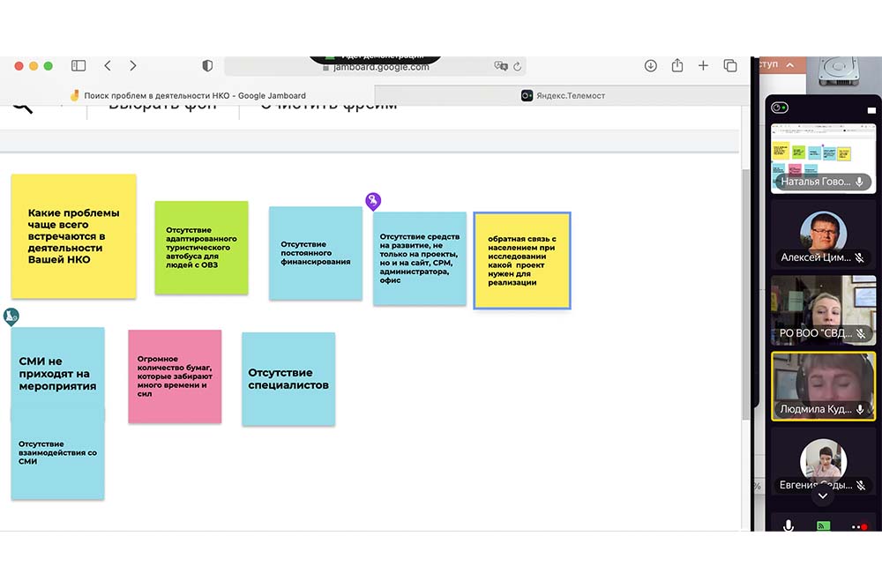Go back with the Safari back arrow
The image size is (882, 588).
[108, 65]
